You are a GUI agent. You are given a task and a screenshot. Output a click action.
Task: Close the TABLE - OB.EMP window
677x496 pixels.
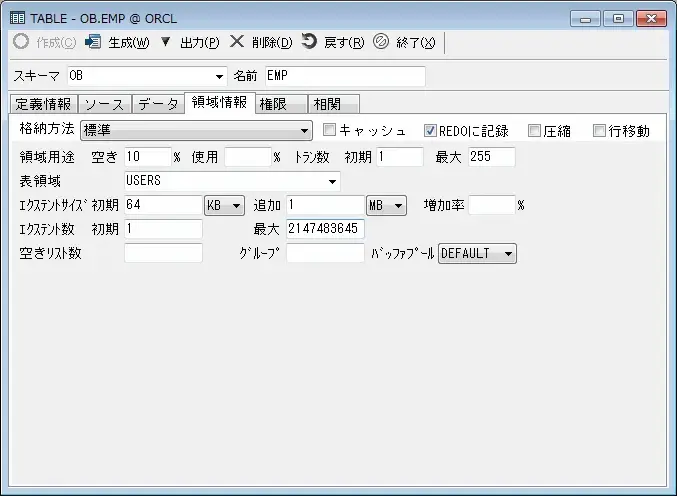pos(651,19)
